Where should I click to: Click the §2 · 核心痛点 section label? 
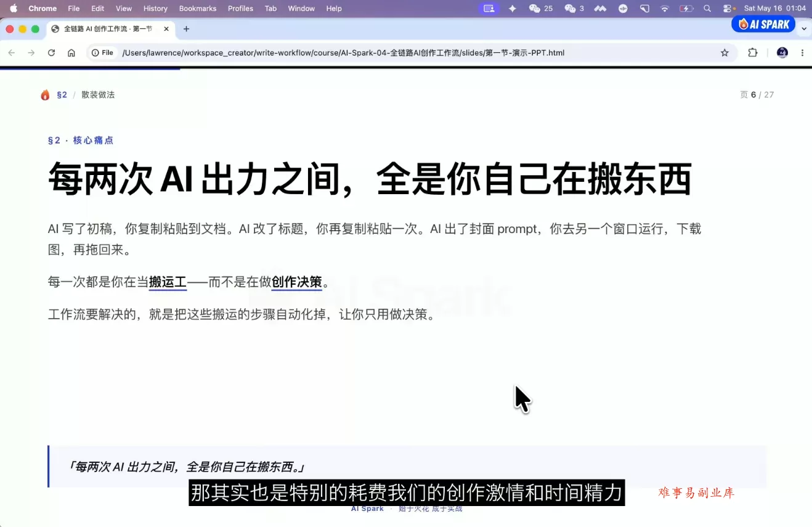(81, 141)
